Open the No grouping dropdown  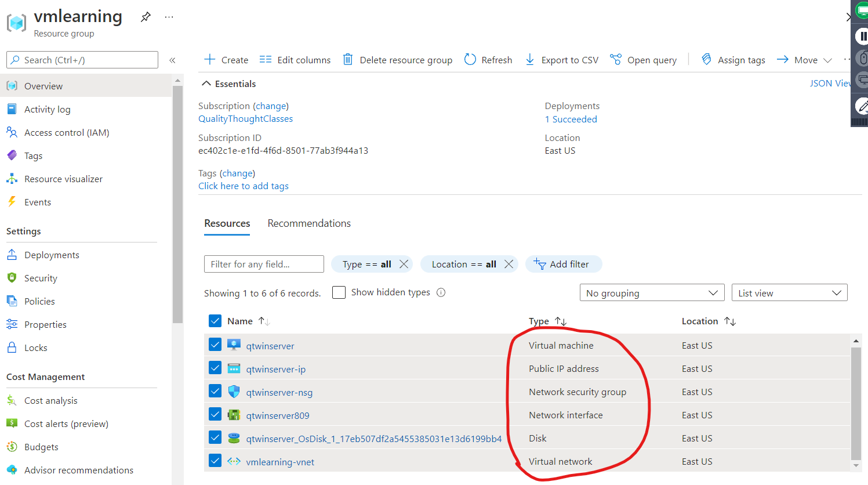tap(652, 292)
